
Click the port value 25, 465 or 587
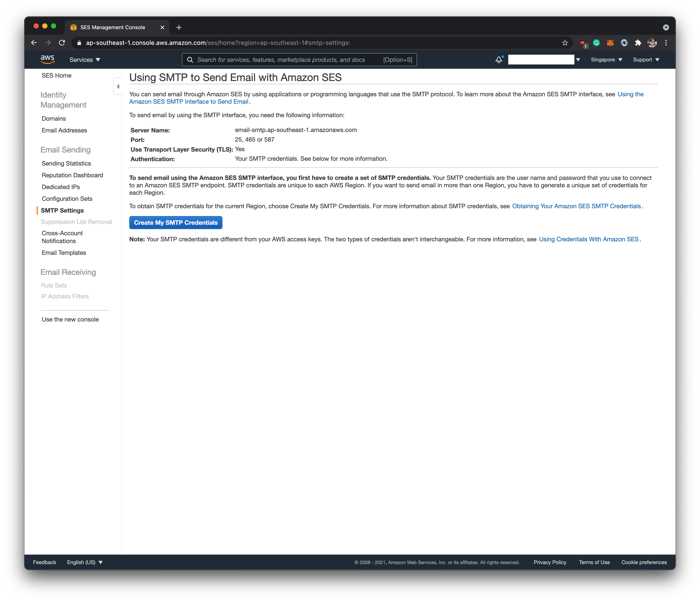pyautogui.click(x=254, y=140)
